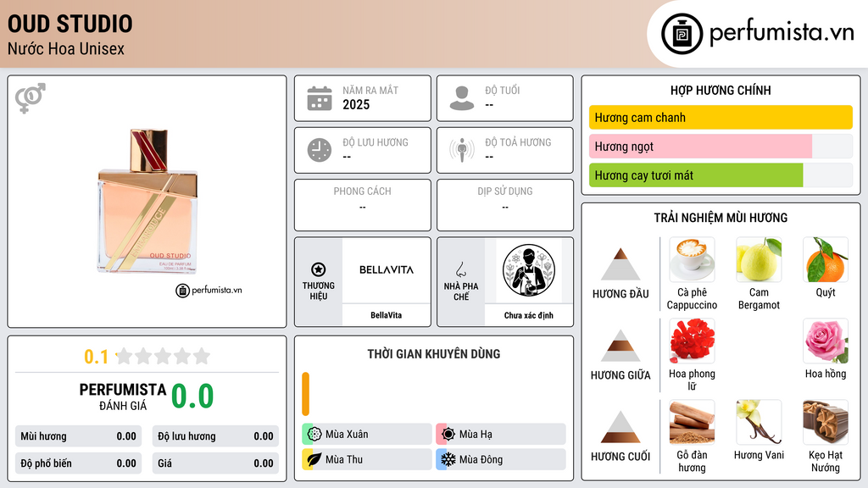This screenshot has height=488, width=868.
Task: Select the Gỗ đàn hương note image
Action: (x=692, y=422)
